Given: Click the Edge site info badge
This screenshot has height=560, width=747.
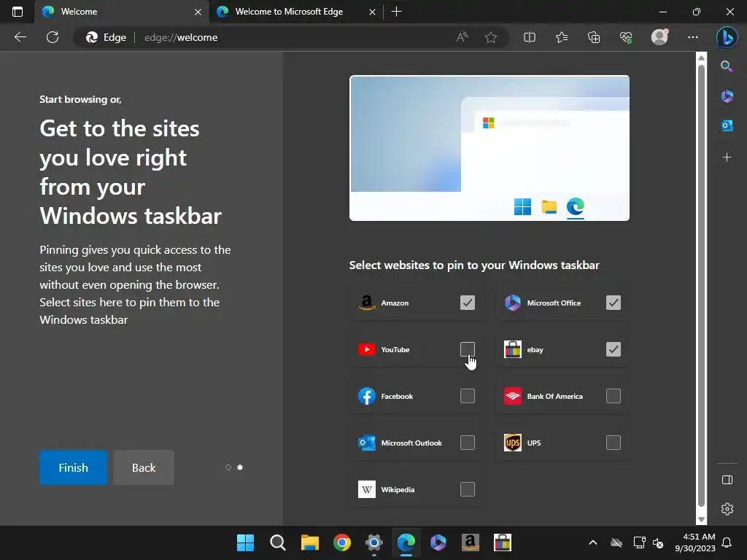Looking at the screenshot, I should click(106, 37).
